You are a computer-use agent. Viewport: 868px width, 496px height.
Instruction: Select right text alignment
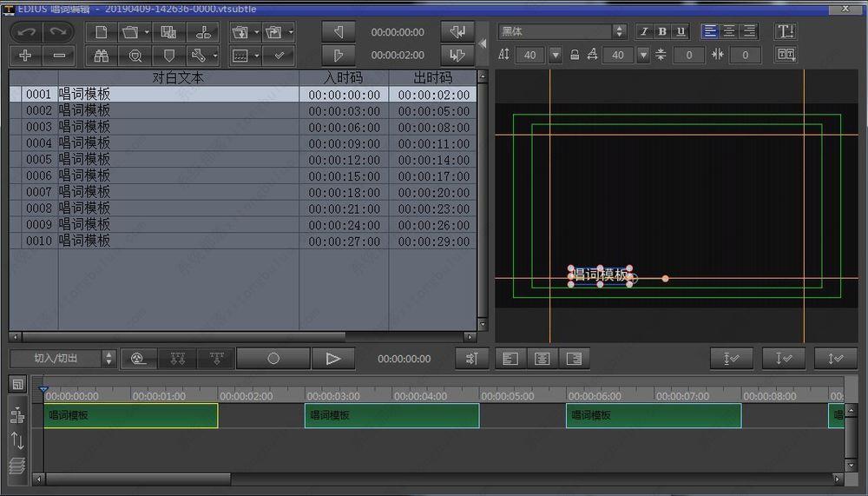pyautogui.click(x=749, y=31)
